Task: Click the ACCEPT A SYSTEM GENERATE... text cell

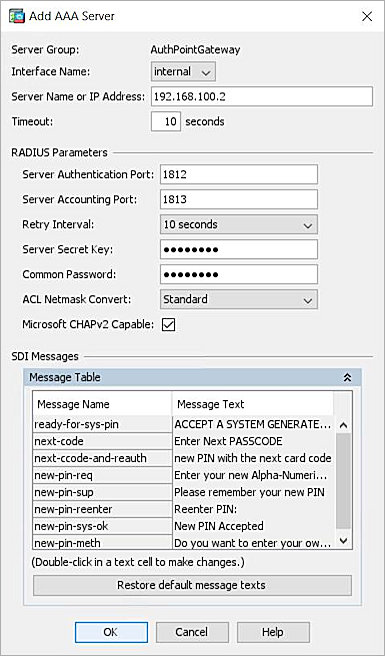Action: tap(254, 425)
